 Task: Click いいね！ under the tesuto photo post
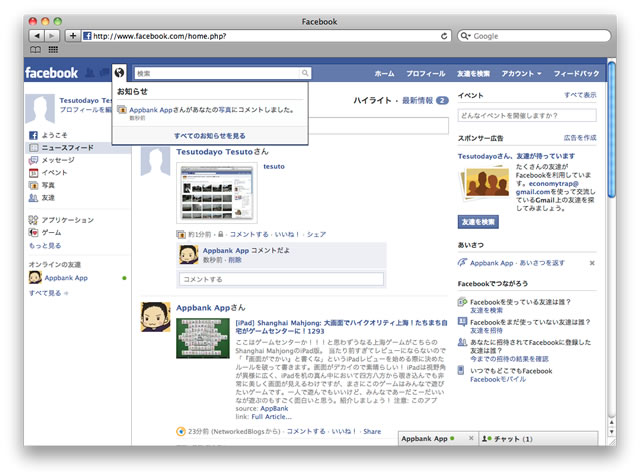point(287,234)
